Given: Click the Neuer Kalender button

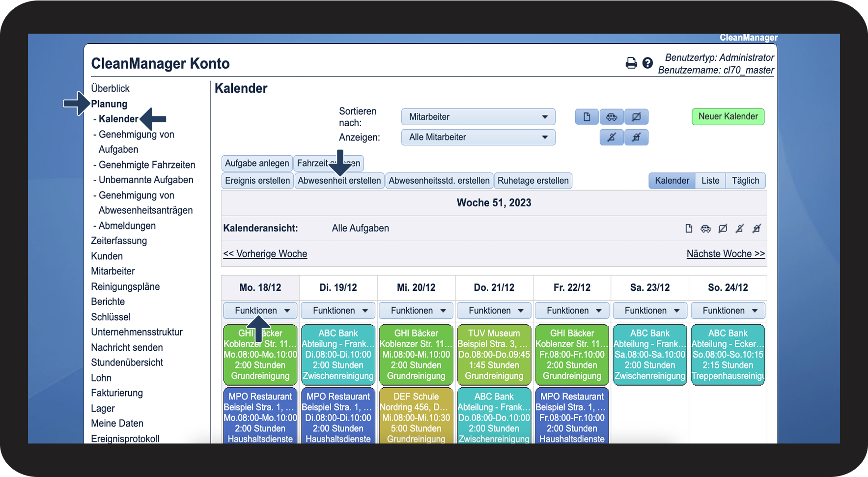Looking at the screenshot, I should point(728,116).
